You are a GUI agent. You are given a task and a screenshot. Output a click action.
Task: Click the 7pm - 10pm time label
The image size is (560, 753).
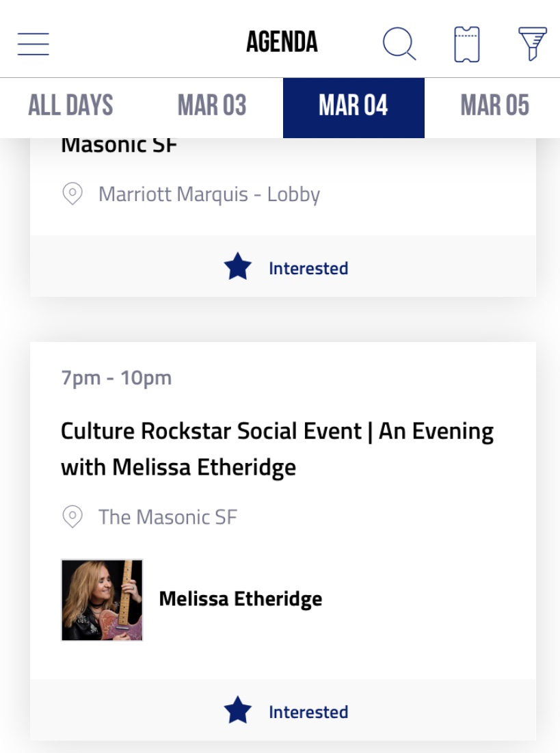[116, 378]
